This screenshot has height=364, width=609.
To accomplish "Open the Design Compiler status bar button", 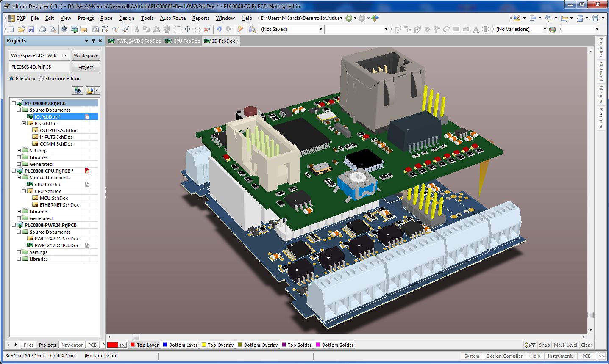I will point(504,356).
